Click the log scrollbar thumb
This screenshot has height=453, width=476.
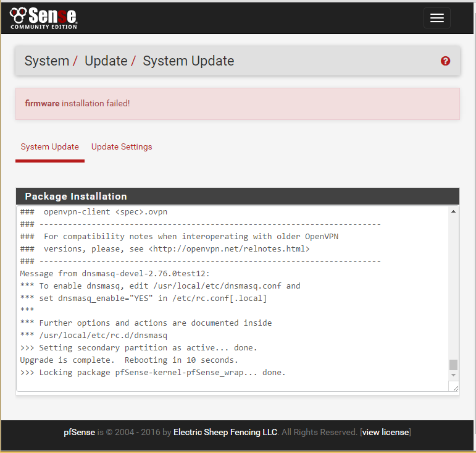point(454,365)
